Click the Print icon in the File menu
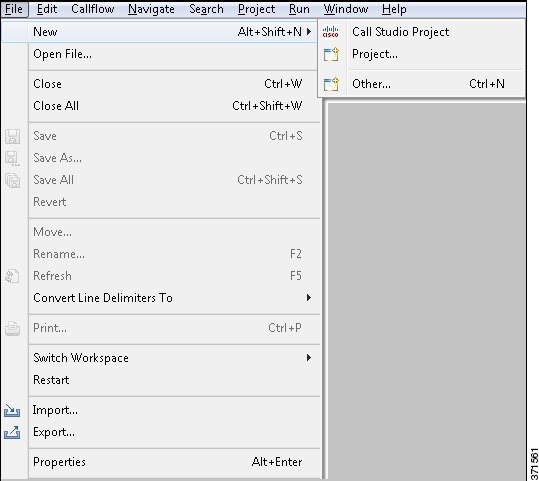This screenshot has height=481, width=539. coord(12,328)
